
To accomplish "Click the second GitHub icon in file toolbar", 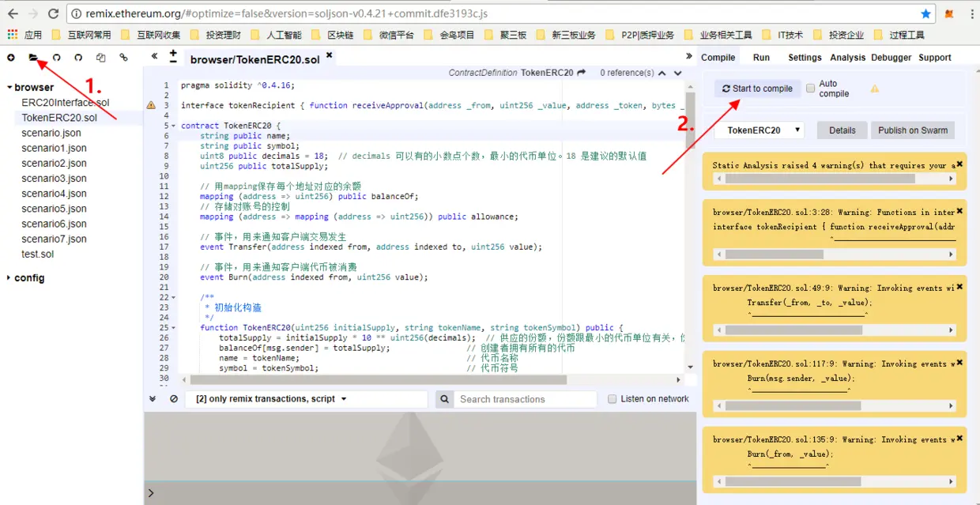I will coord(78,58).
